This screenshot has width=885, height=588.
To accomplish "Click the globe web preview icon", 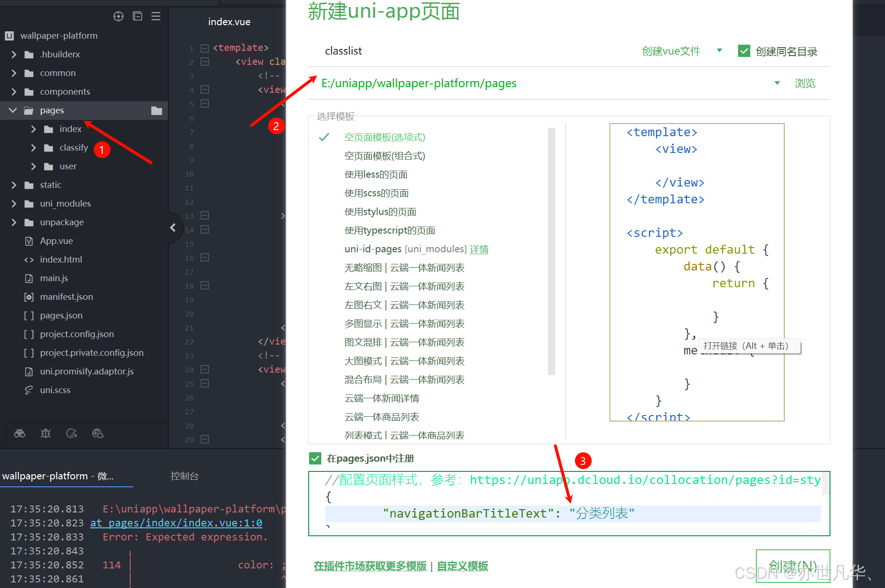I will pos(98,434).
